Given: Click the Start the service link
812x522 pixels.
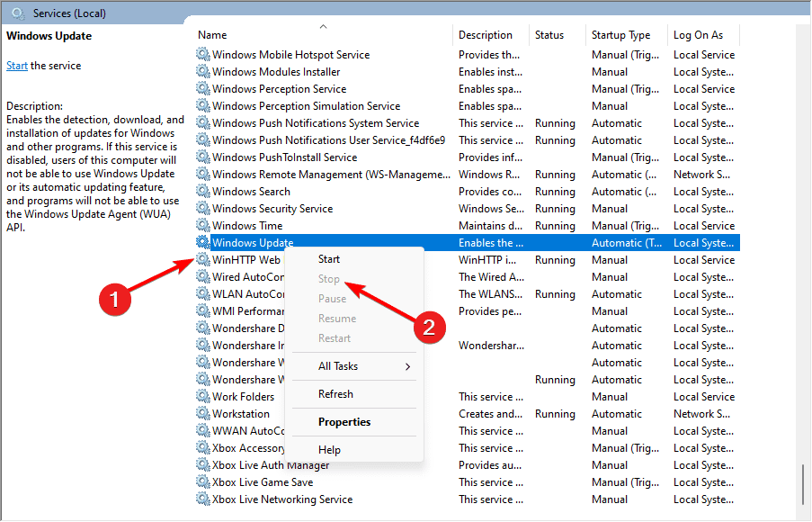Looking at the screenshot, I should click(17, 66).
